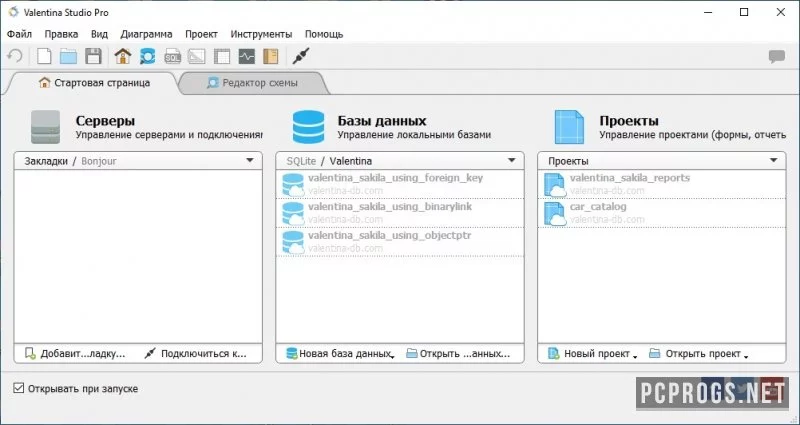Viewport: 800px width, 425px height.
Task: Select car_catalog project name
Action: tap(598, 207)
